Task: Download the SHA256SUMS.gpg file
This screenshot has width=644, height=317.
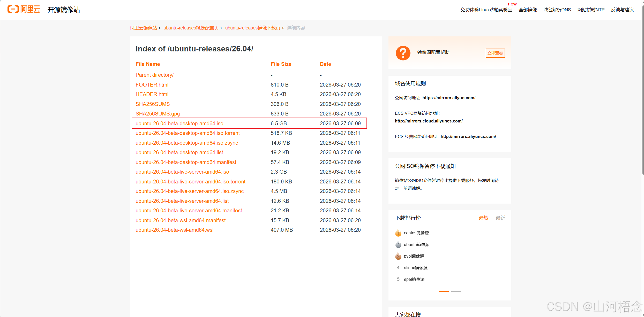Action: [x=158, y=114]
